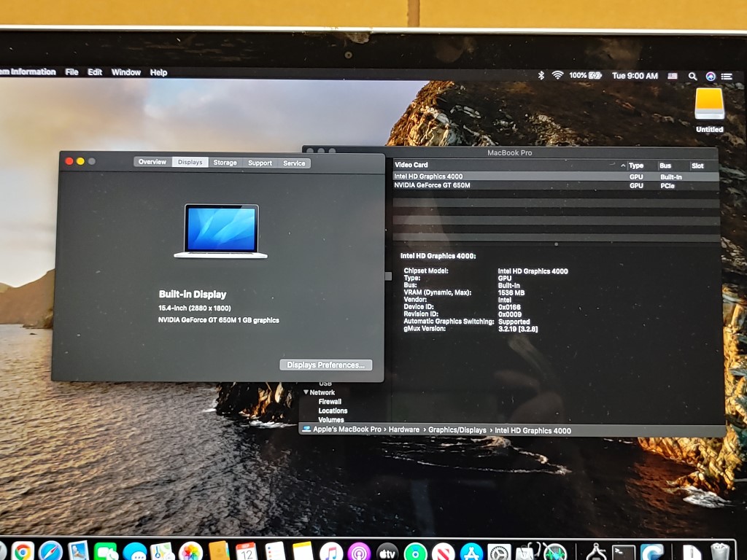The height and width of the screenshot is (560, 747).
Task: Launch Maps from the Dock
Action: tap(163, 552)
